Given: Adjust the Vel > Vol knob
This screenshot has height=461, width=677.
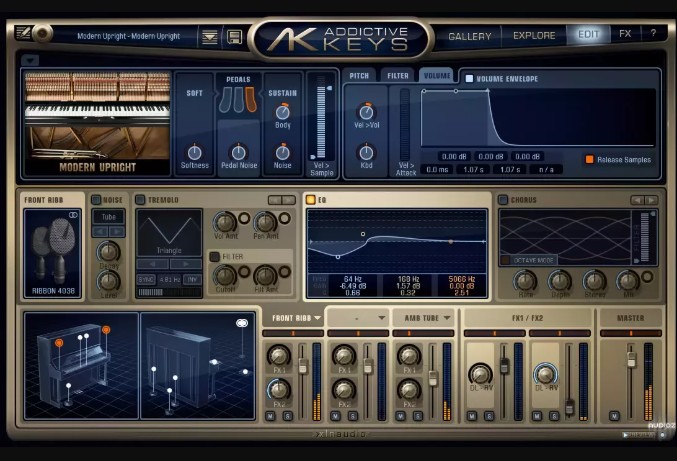Looking at the screenshot, I should click(x=366, y=112).
